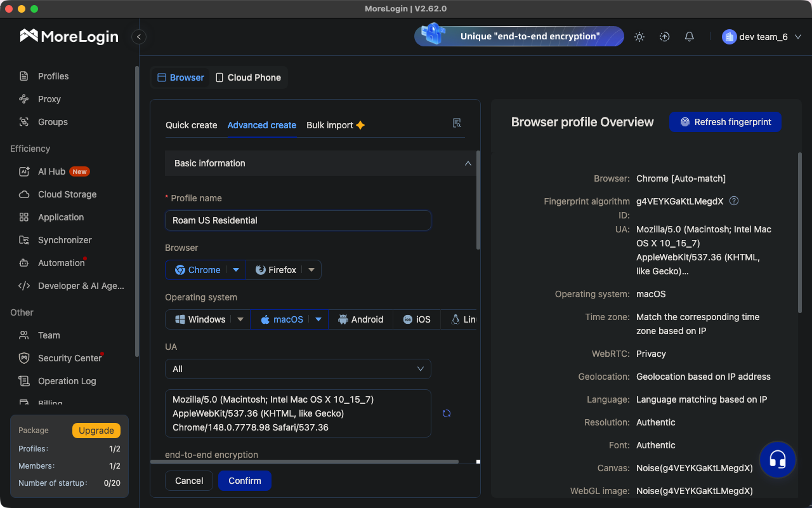Collapse the Basic information section
Screen dimensions: 812x508
468,163
